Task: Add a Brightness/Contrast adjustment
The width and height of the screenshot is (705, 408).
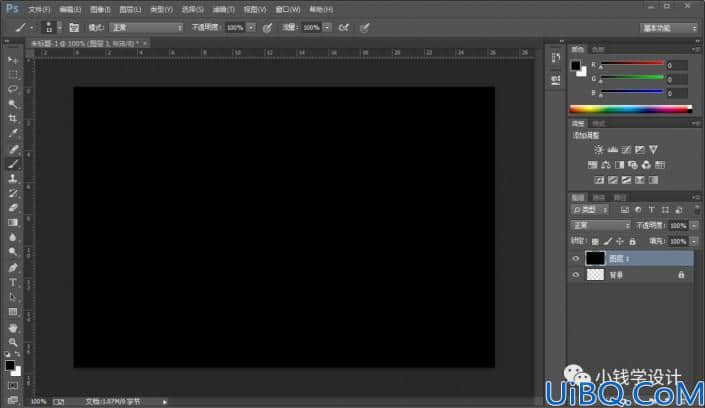Action: point(598,149)
